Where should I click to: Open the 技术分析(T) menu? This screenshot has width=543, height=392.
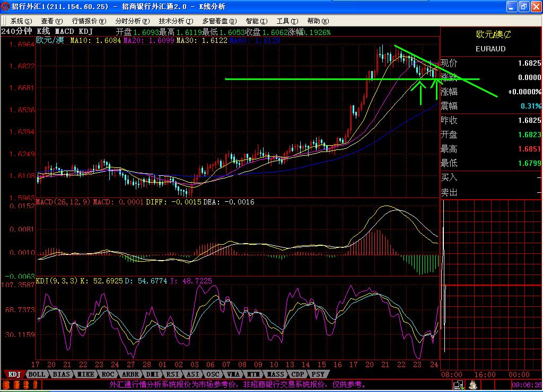tap(176, 21)
